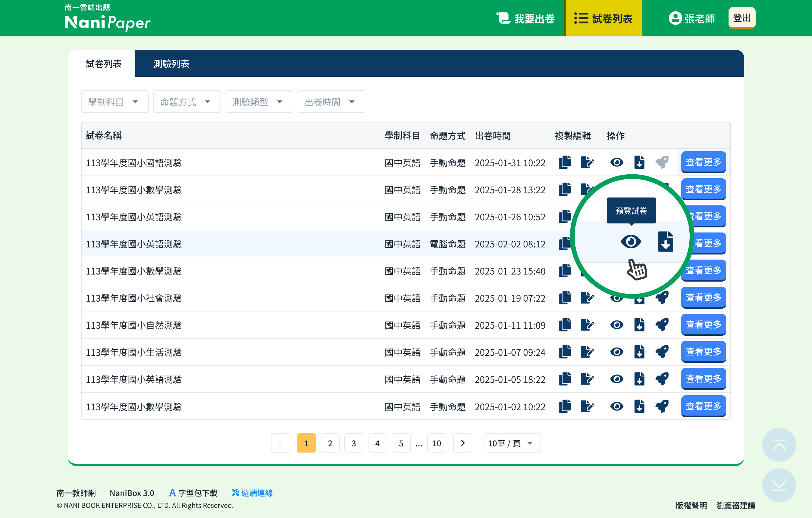
Task: Open the 張老師 user account menu
Action: point(692,18)
